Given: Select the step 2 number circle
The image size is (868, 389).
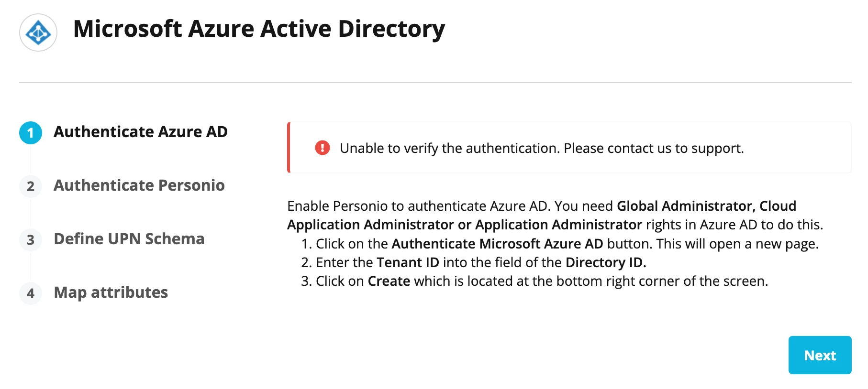Looking at the screenshot, I should coord(31,186).
